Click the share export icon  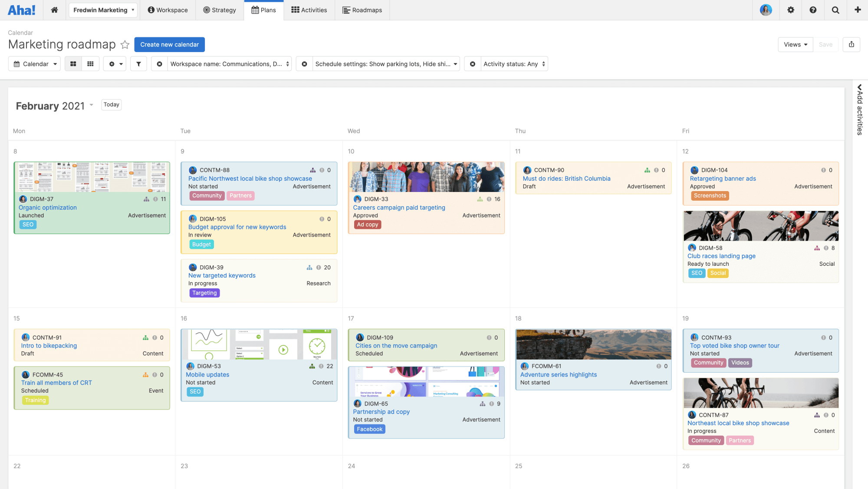tap(851, 44)
